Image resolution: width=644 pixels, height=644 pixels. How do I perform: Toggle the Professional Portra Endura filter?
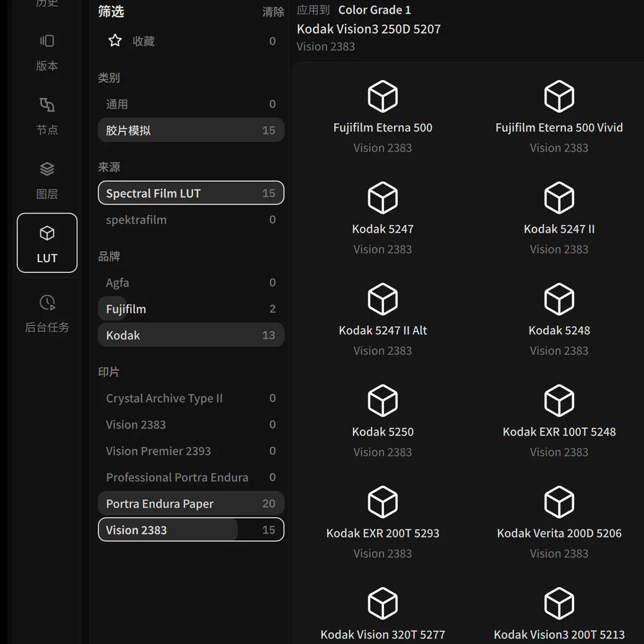pos(191,477)
